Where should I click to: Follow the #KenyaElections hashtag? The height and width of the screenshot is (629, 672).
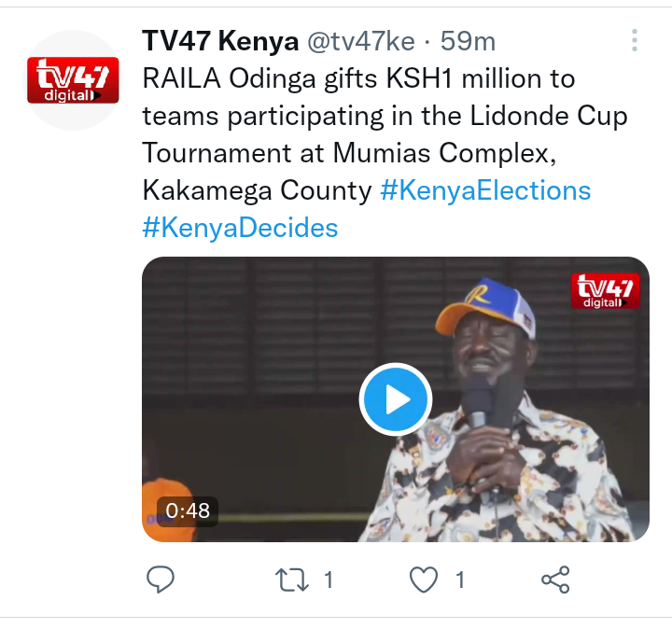pos(485,190)
